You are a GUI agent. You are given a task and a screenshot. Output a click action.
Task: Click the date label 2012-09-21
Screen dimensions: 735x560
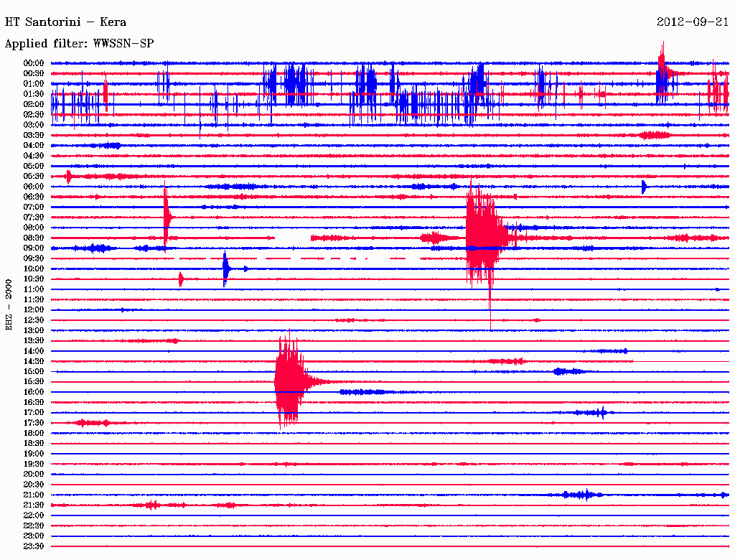point(693,22)
